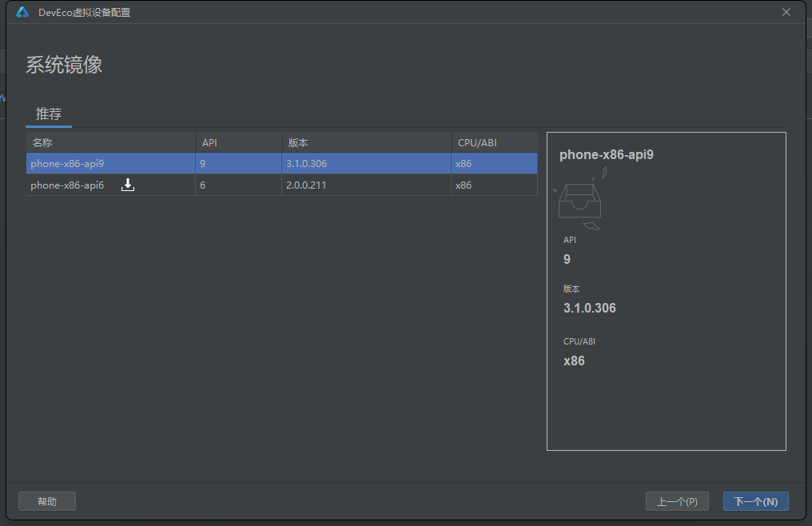Click the API column header
The width and height of the screenshot is (812, 526).
tap(209, 142)
